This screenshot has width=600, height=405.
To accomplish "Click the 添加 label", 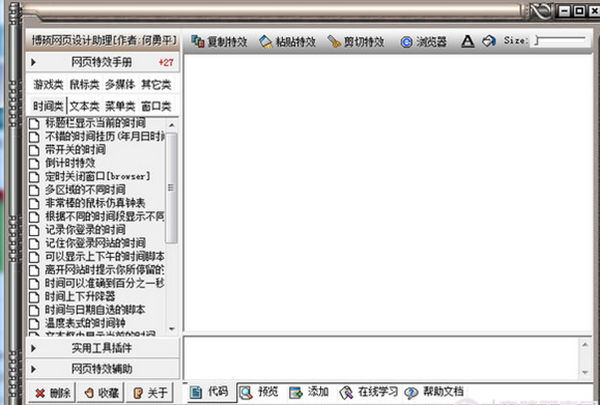I will pos(318,391).
